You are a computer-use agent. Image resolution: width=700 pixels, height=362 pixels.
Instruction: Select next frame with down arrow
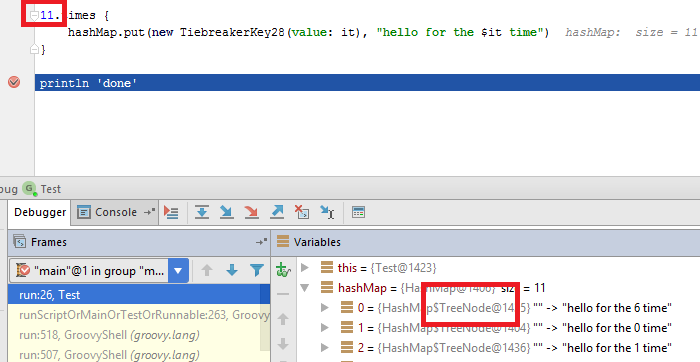coord(232,270)
